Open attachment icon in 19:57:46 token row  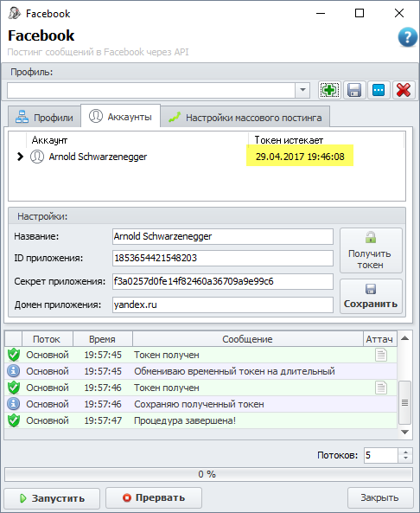pos(381,388)
